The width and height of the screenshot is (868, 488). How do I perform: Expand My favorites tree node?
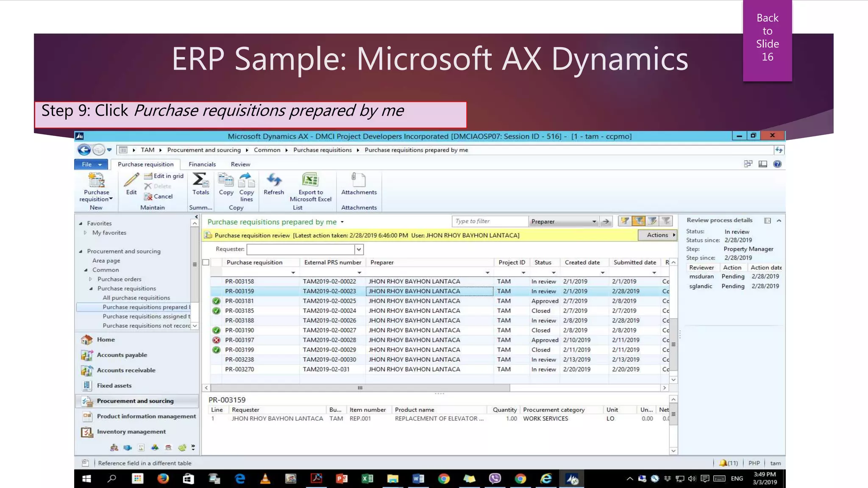click(85, 233)
